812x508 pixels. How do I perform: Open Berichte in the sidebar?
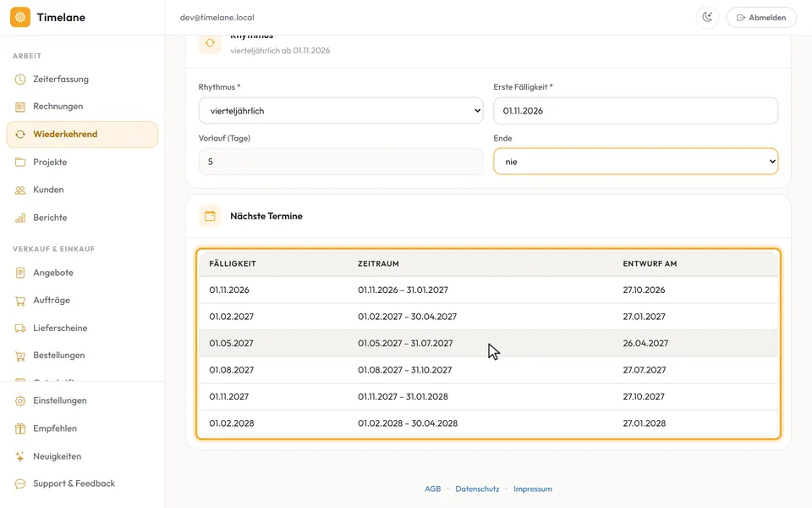tap(82, 218)
